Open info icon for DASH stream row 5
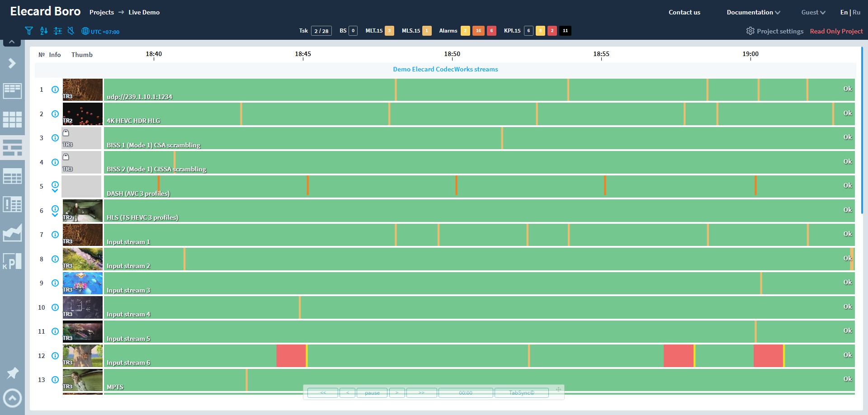This screenshot has height=415, width=868. (x=55, y=184)
